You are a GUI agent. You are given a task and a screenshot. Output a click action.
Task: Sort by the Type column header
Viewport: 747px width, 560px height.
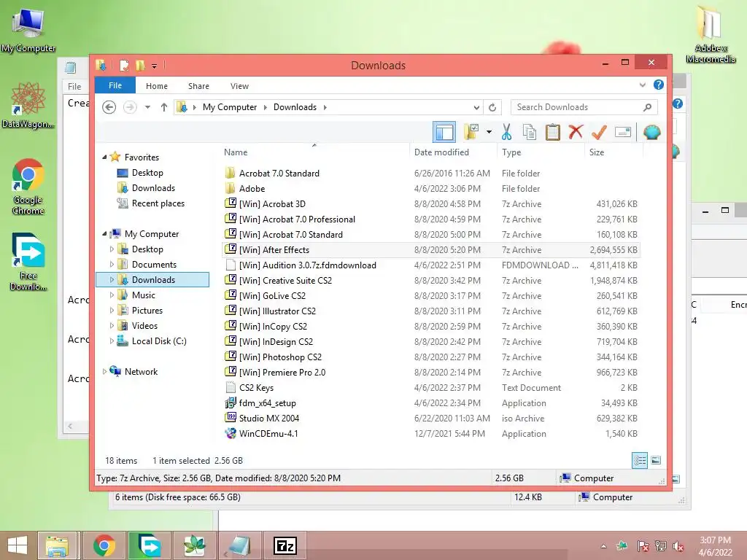click(x=541, y=152)
